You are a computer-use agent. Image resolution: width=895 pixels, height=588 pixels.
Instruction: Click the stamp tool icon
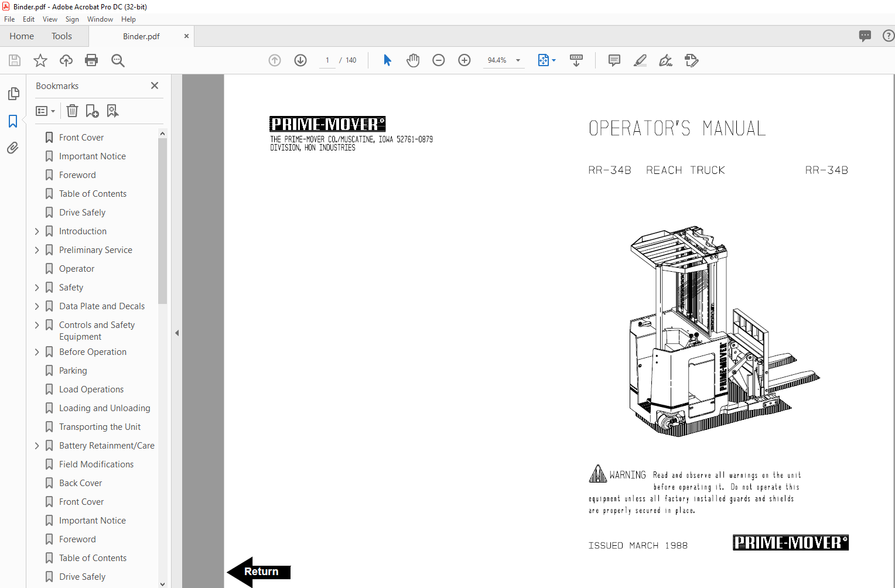pos(692,60)
